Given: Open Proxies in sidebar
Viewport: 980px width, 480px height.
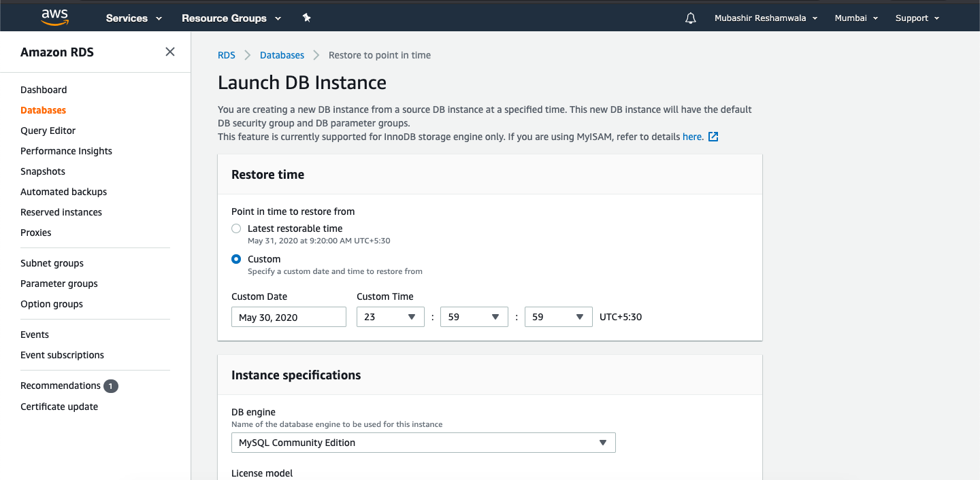Looking at the screenshot, I should click(36, 233).
